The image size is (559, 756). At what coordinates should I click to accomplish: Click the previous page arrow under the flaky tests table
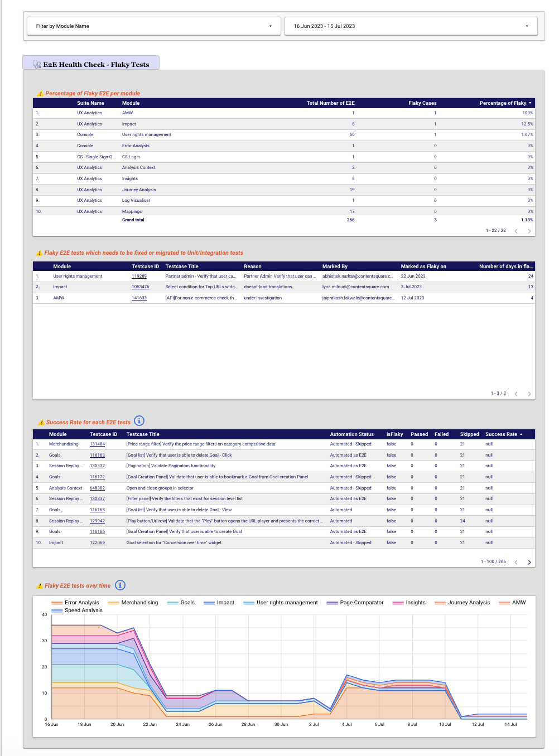click(515, 394)
